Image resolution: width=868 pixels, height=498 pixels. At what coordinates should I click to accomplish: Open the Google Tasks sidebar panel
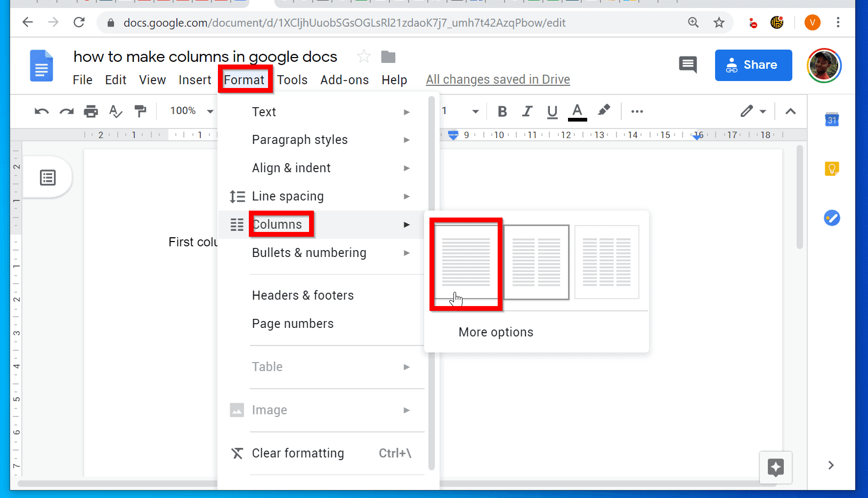831,218
